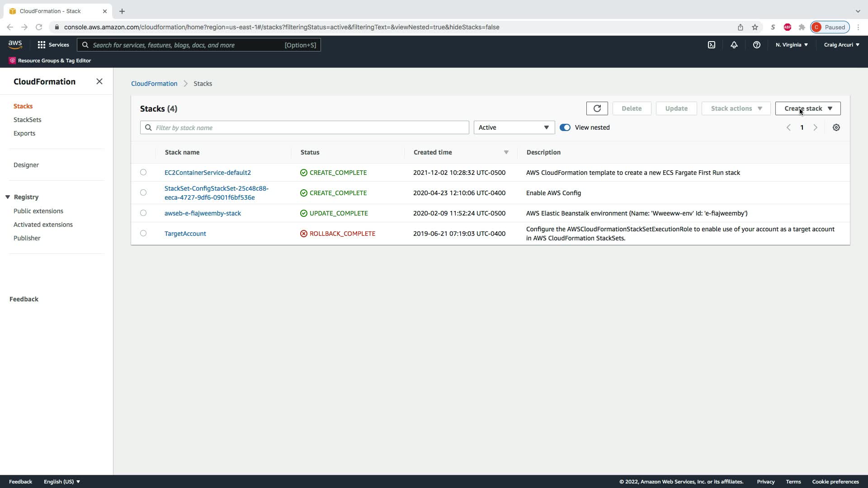Select the EC2ContainerService-default2 stack radio button
868x488 pixels.
(143, 172)
